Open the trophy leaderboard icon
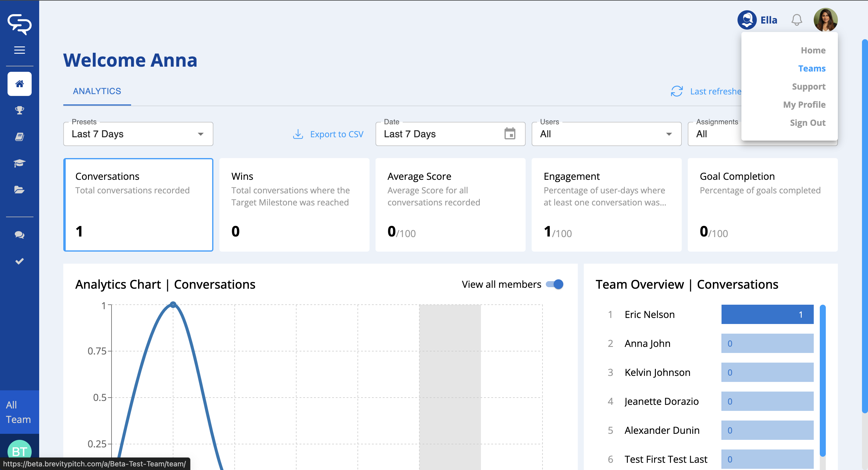The width and height of the screenshot is (868, 470). 20,110
